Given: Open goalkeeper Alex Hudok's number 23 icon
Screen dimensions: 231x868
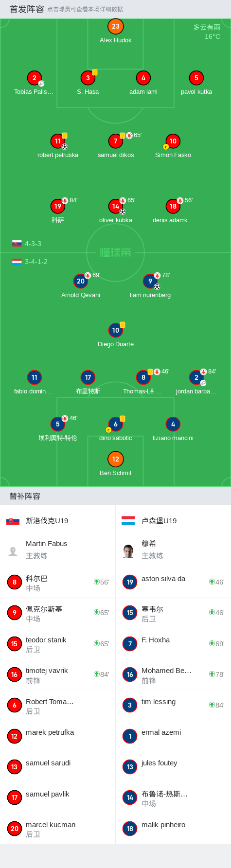Looking at the screenshot, I should (115, 26).
